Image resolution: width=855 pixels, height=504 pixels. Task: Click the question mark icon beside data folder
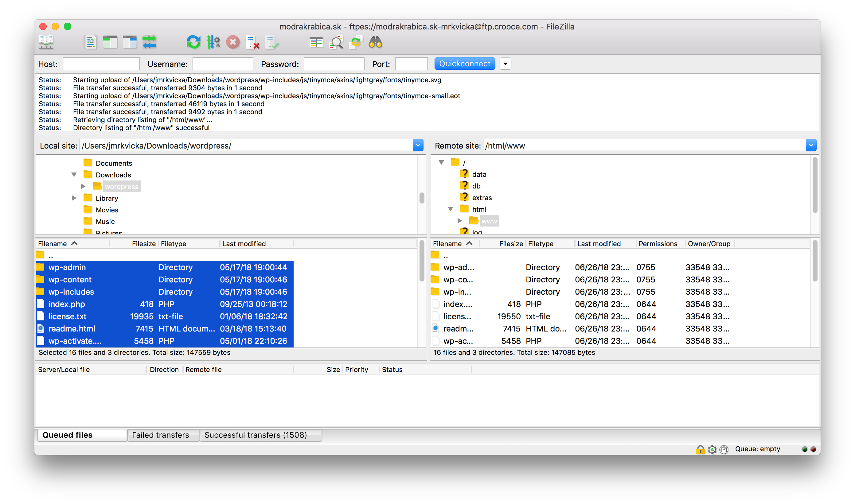coord(464,174)
